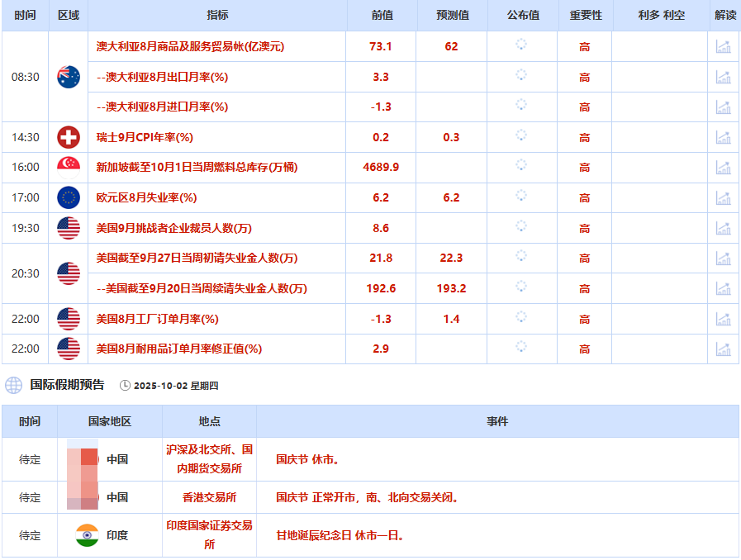Image resolution: width=741 pixels, height=560 pixels.
Task: Click the US flag in 20:30 row
Action: pyautogui.click(x=69, y=273)
